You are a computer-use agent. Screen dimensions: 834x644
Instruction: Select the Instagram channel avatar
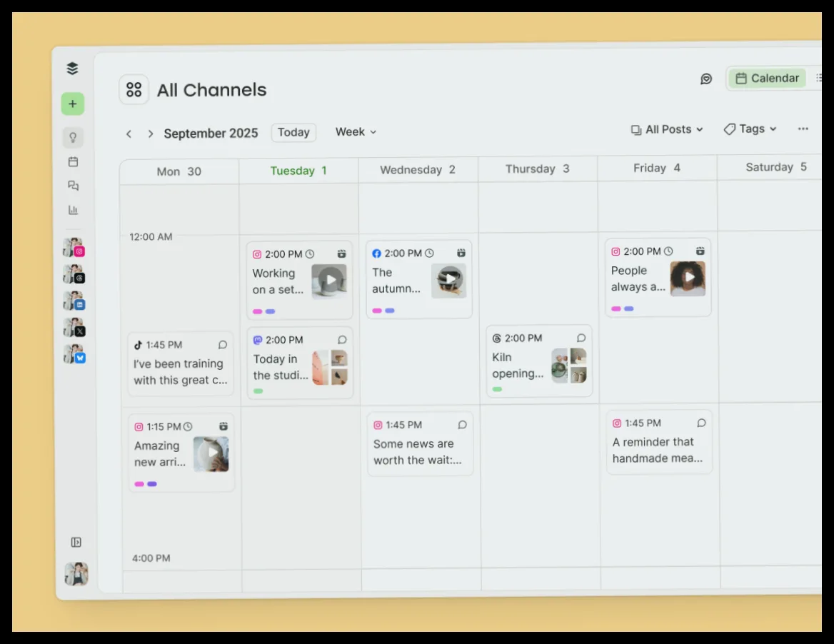[x=74, y=247]
